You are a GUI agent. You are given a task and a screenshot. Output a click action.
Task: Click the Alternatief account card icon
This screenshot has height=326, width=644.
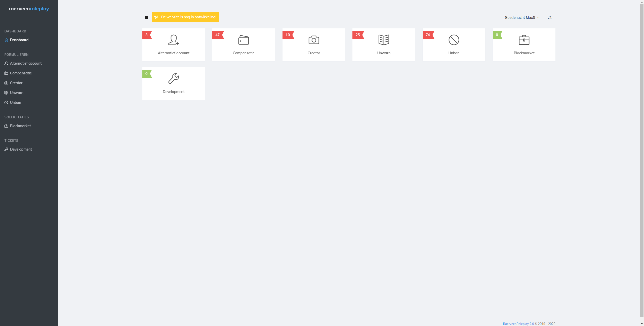tap(174, 40)
